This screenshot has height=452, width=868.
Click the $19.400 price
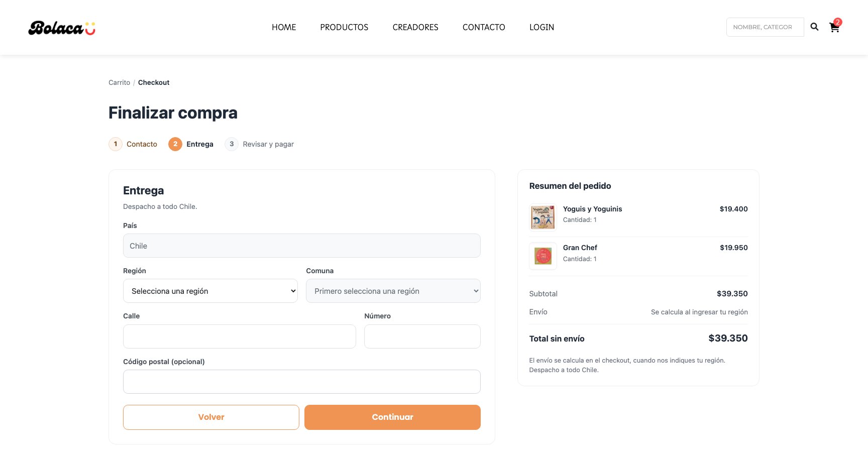click(733, 209)
